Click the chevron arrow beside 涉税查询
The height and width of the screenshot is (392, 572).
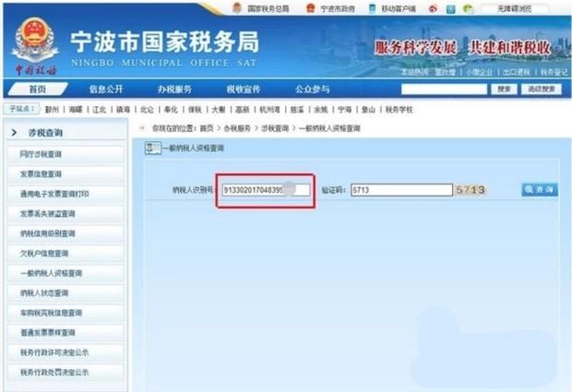click(x=14, y=133)
